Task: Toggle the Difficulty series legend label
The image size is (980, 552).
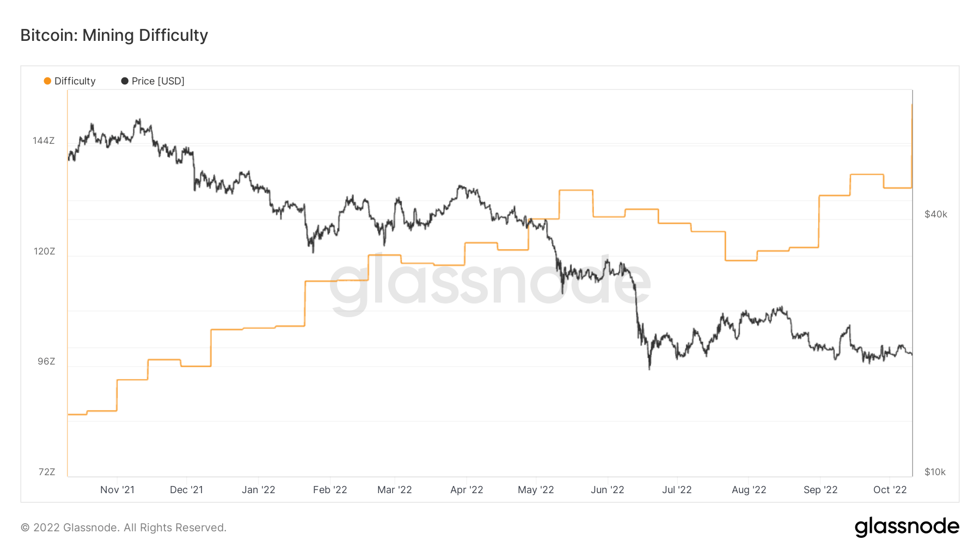Action: coord(75,81)
